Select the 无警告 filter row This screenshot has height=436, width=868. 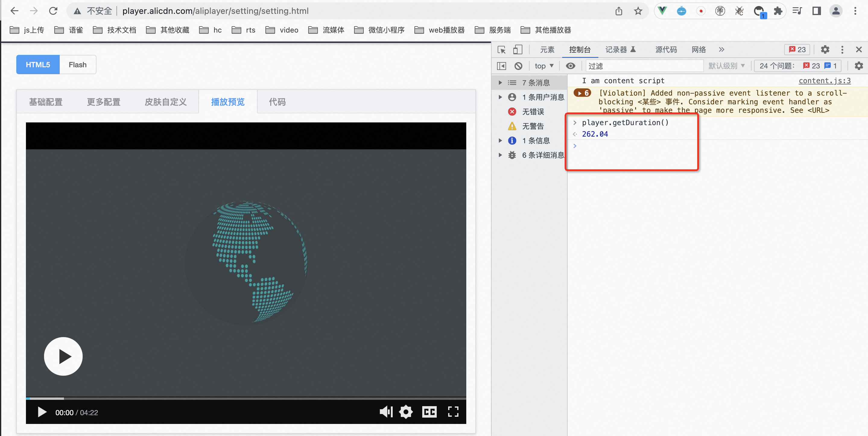(x=529, y=126)
